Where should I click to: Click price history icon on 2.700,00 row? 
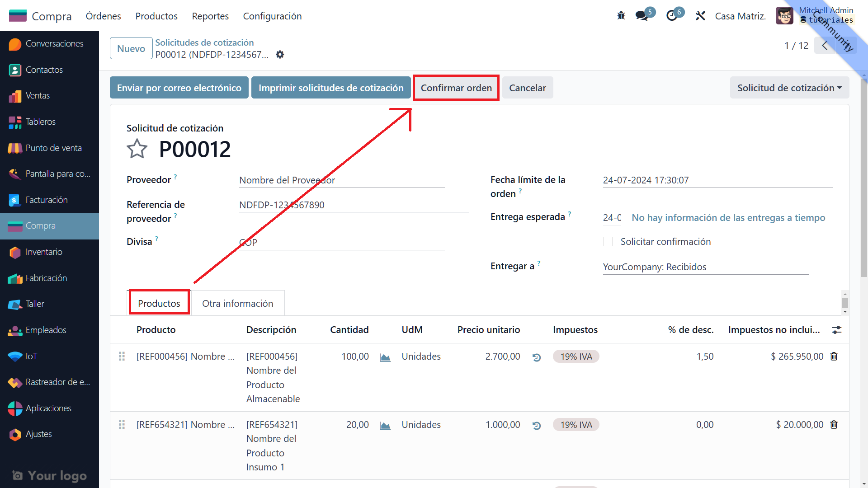[x=537, y=357]
